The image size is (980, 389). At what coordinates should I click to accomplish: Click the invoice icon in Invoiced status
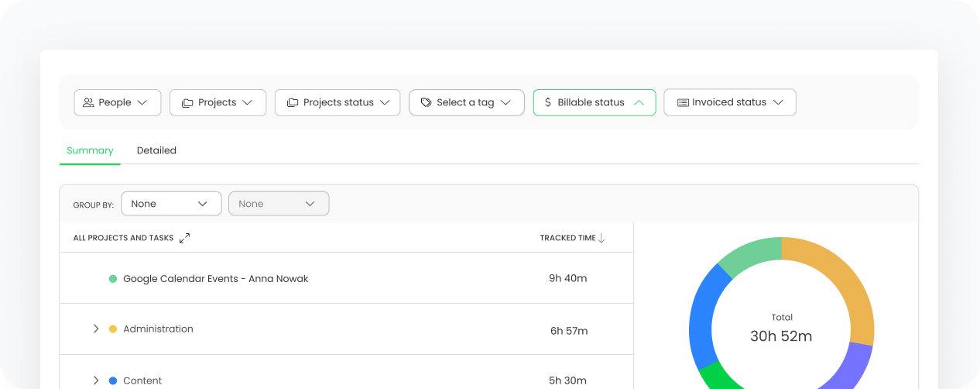click(x=683, y=102)
